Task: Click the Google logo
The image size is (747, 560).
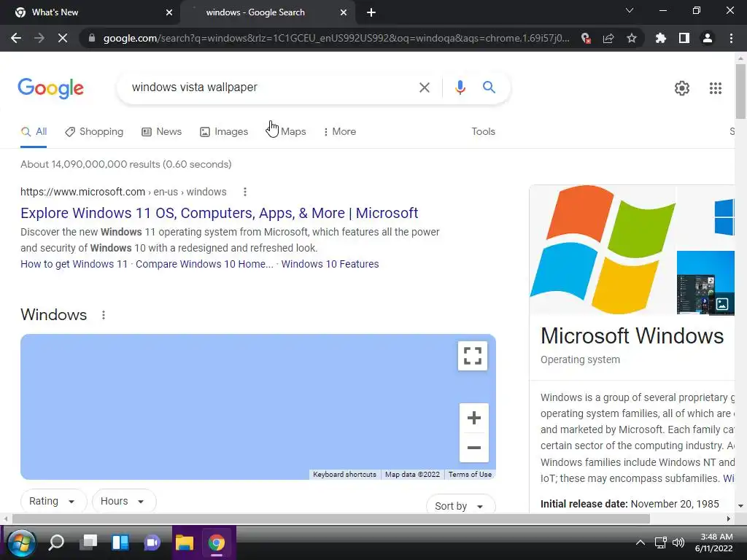Action: (50, 88)
